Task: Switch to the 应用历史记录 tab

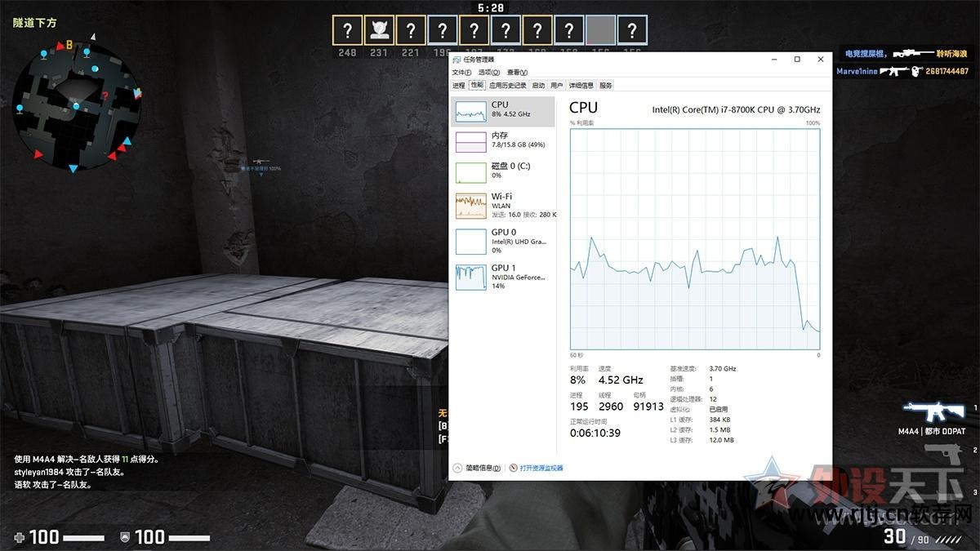Action: pos(508,85)
